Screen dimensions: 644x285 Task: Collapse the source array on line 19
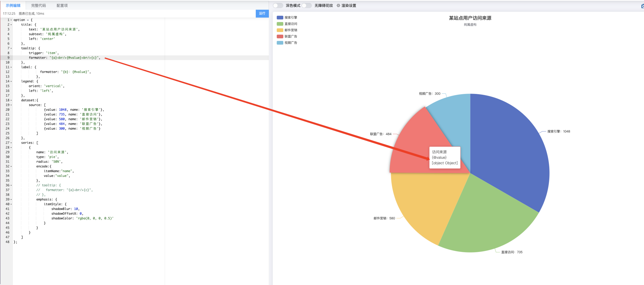[x=11, y=105]
